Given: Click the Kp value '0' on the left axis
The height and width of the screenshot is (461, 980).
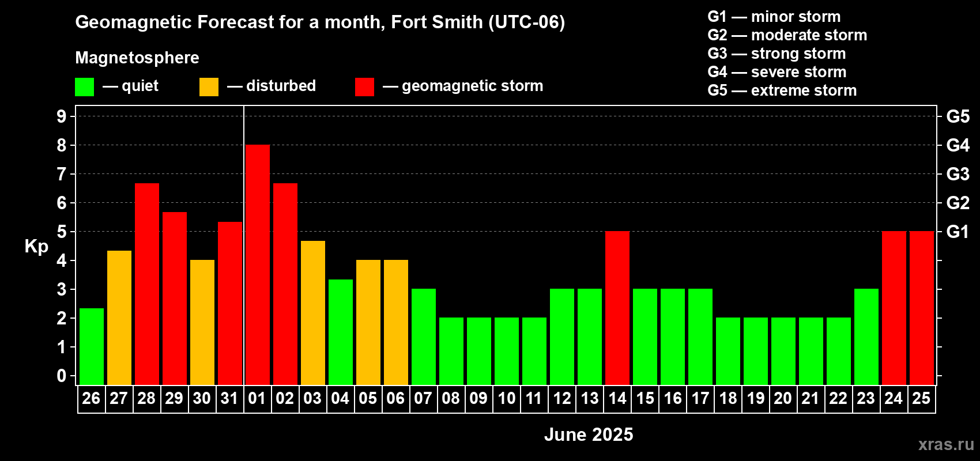Looking at the screenshot, I should 62,376.
